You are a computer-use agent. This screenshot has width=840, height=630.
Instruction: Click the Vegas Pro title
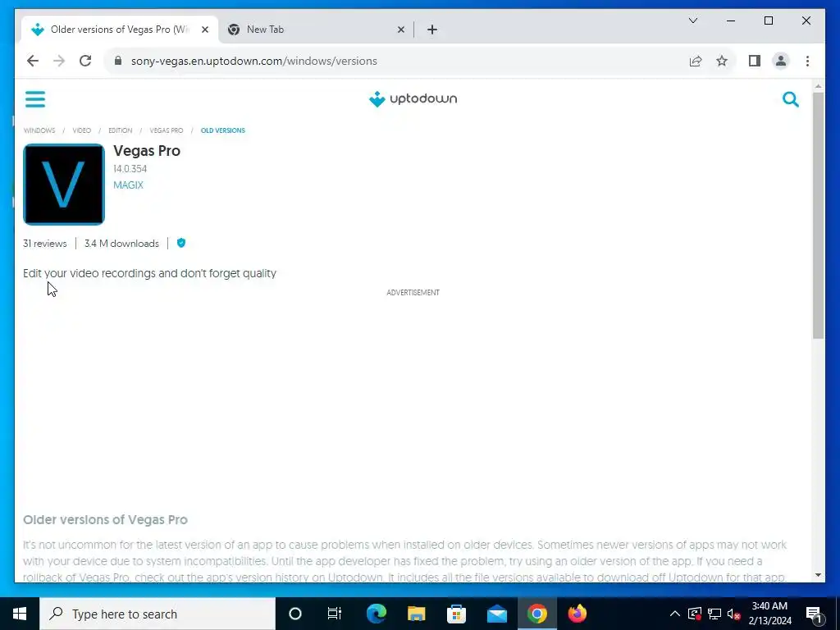[146, 151]
